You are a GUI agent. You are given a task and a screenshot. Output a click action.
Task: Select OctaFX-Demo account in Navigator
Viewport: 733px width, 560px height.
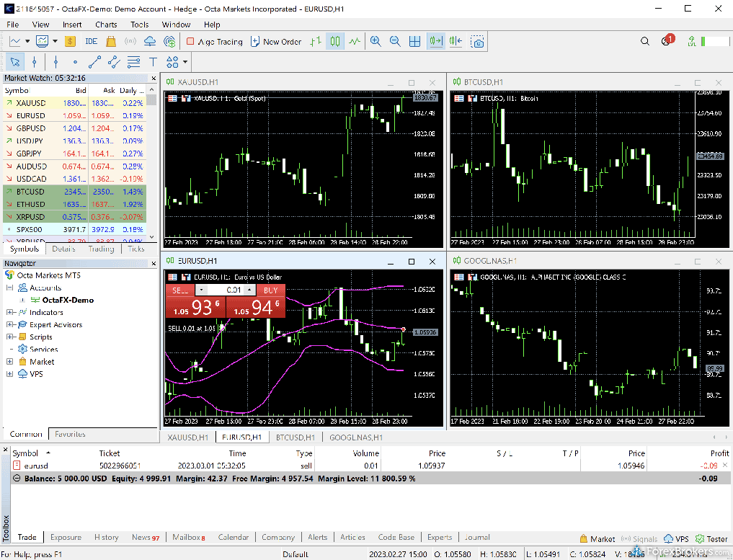(68, 300)
